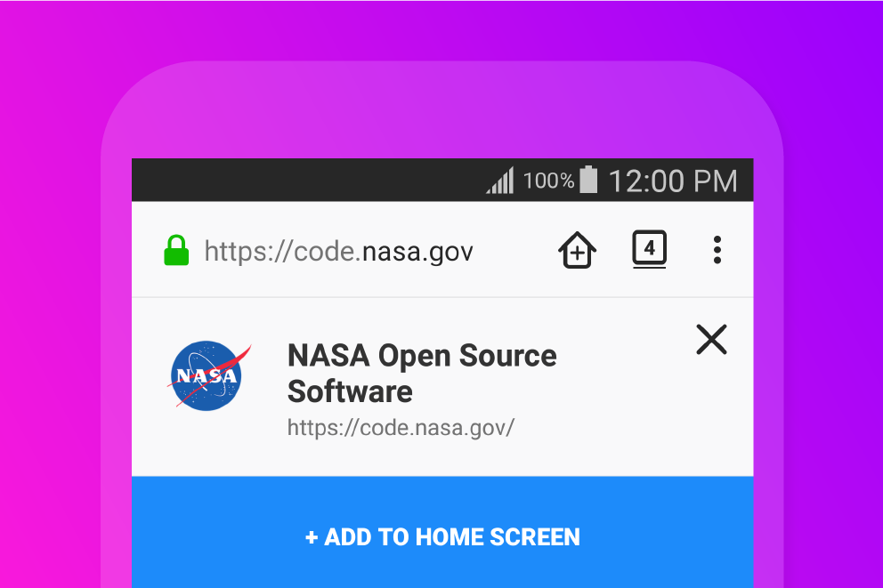Dismiss the prompt with the X icon

point(711,339)
